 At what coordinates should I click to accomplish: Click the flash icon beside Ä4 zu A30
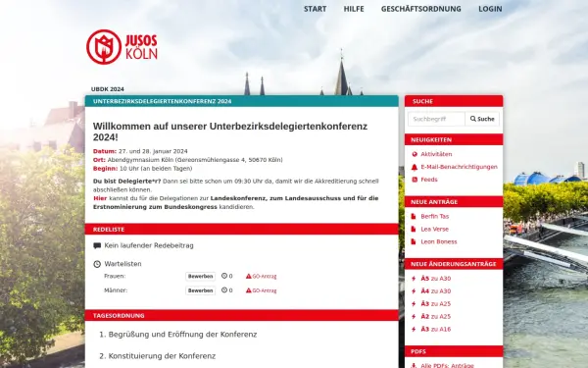[x=414, y=291]
